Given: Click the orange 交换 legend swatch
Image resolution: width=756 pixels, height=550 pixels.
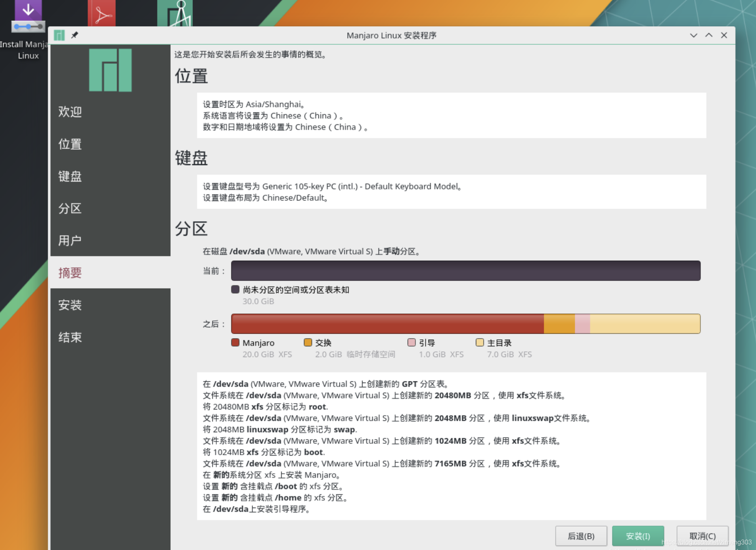Looking at the screenshot, I should click(x=308, y=343).
